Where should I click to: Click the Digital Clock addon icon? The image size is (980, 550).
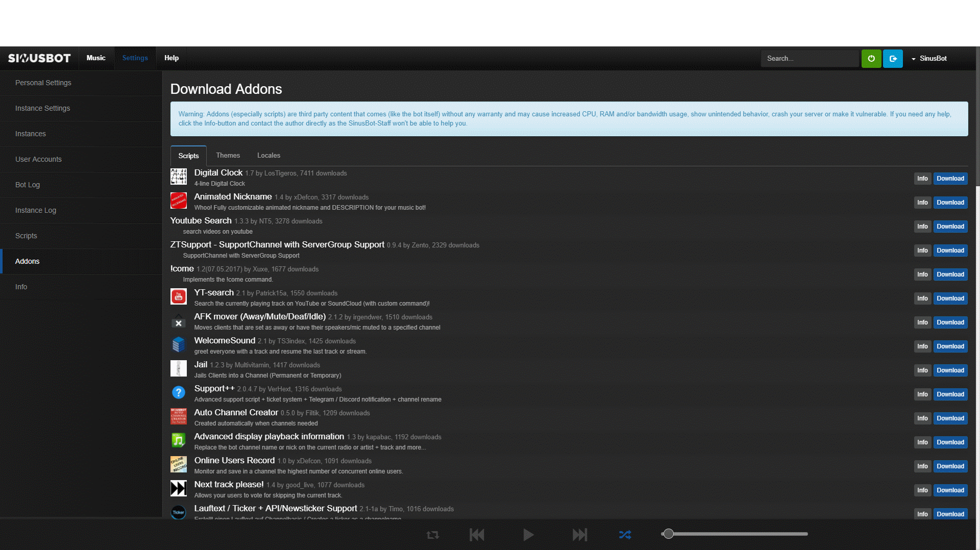point(178,177)
